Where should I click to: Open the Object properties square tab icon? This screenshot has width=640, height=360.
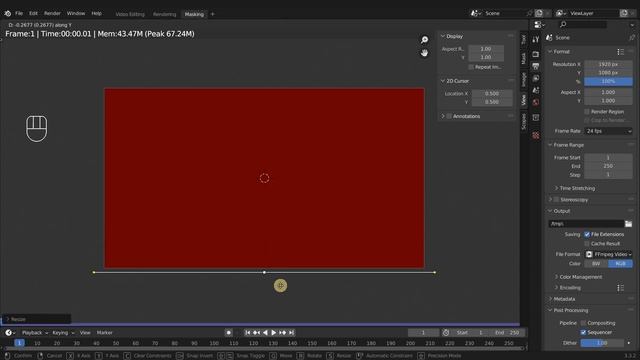[536, 118]
